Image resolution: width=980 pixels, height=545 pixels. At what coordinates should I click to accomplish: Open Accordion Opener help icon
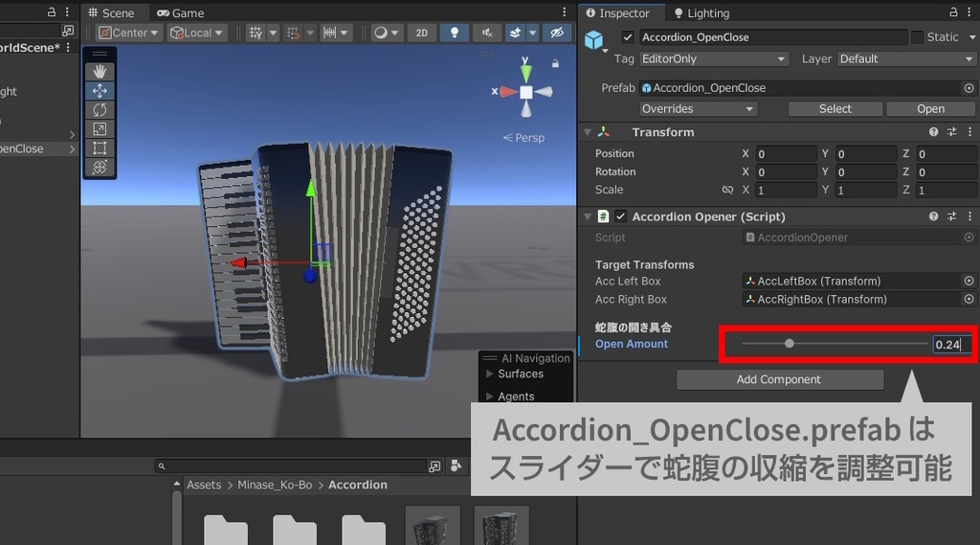point(934,216)
